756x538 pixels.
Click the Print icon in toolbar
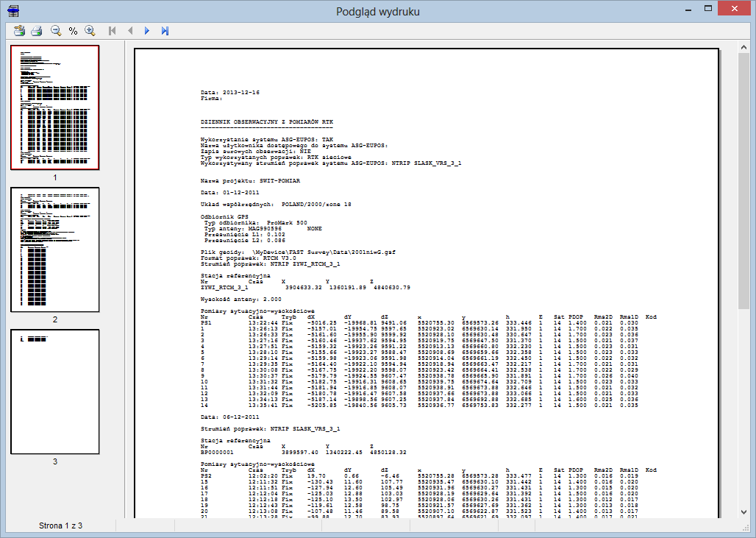pos(36,30)
